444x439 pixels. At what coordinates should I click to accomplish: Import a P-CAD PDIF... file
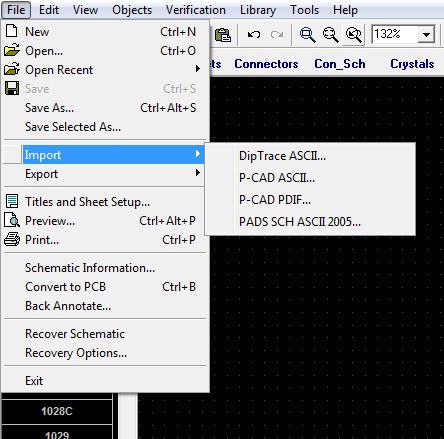click(310, 200)
